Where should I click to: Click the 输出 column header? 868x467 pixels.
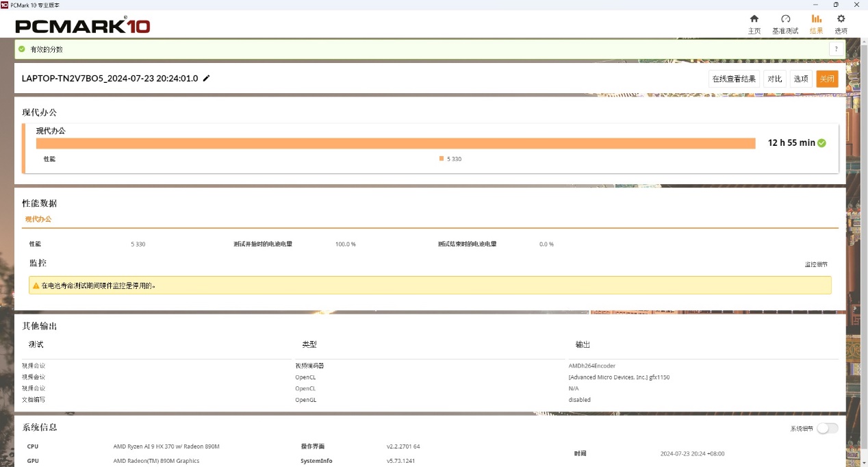click(x=583, y=344)
